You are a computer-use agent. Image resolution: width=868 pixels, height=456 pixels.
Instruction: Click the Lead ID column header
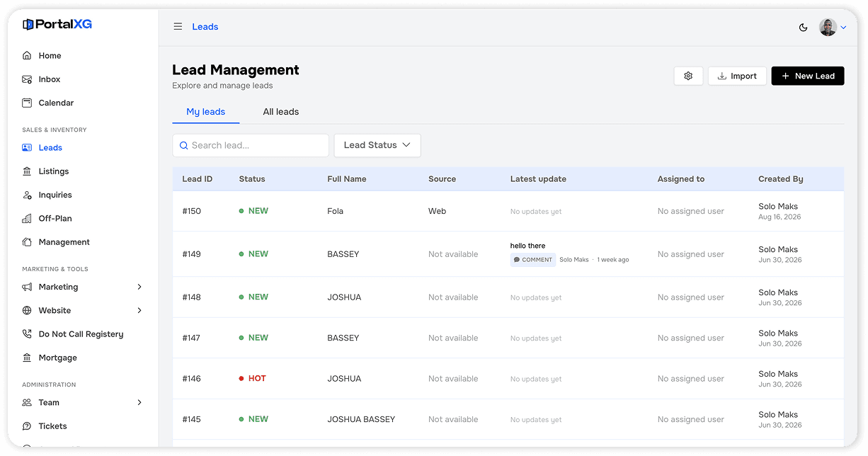(198, 179)
